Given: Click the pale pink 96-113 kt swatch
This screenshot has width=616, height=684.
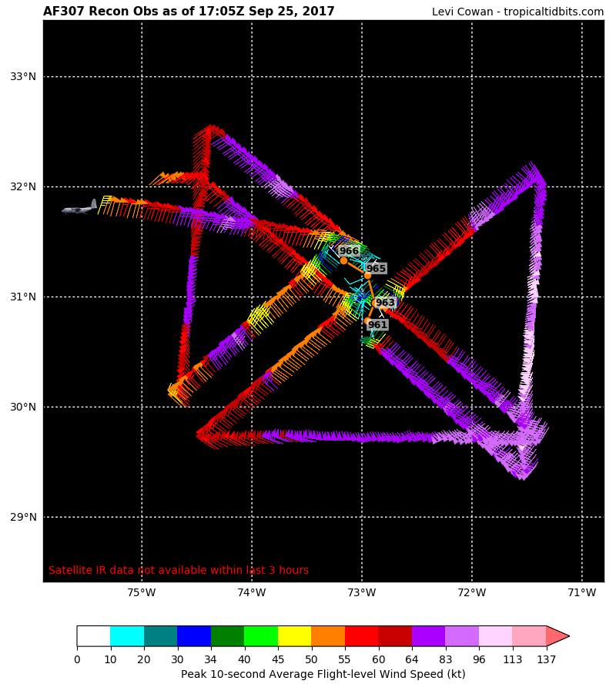Looking at the screenshot, I should coord(495,636).
